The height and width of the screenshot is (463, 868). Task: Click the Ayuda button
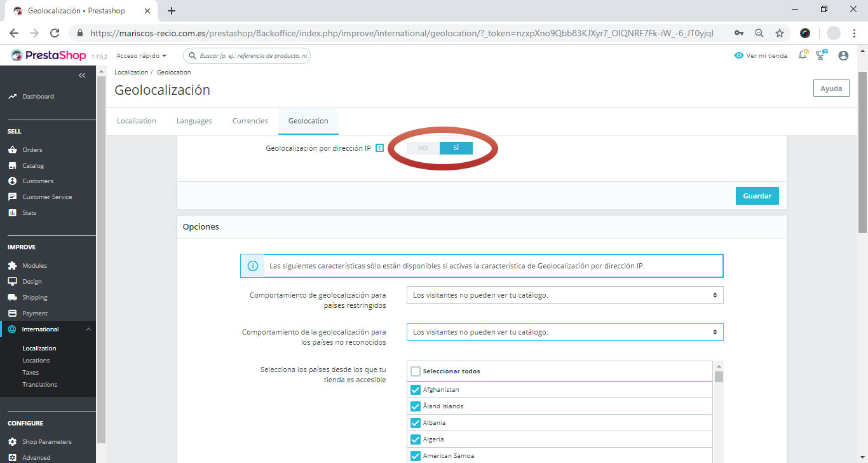831,88
